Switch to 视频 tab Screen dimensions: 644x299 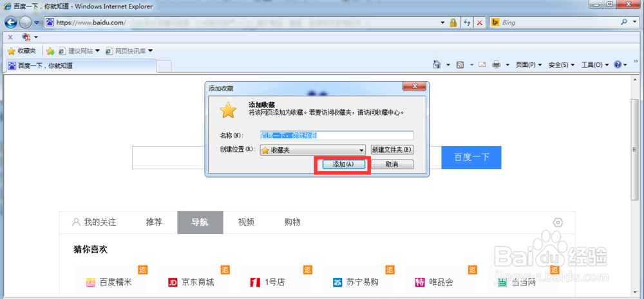[247, 222]
